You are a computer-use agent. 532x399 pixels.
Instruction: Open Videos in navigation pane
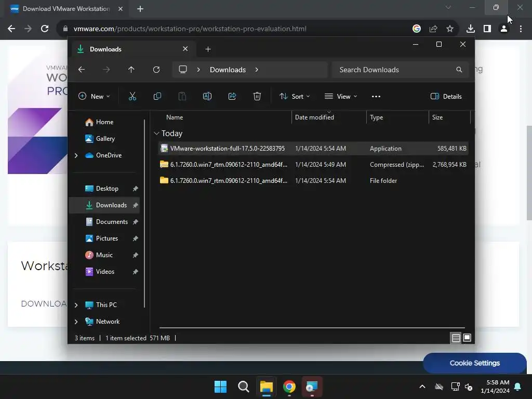(x=104, y=272)
